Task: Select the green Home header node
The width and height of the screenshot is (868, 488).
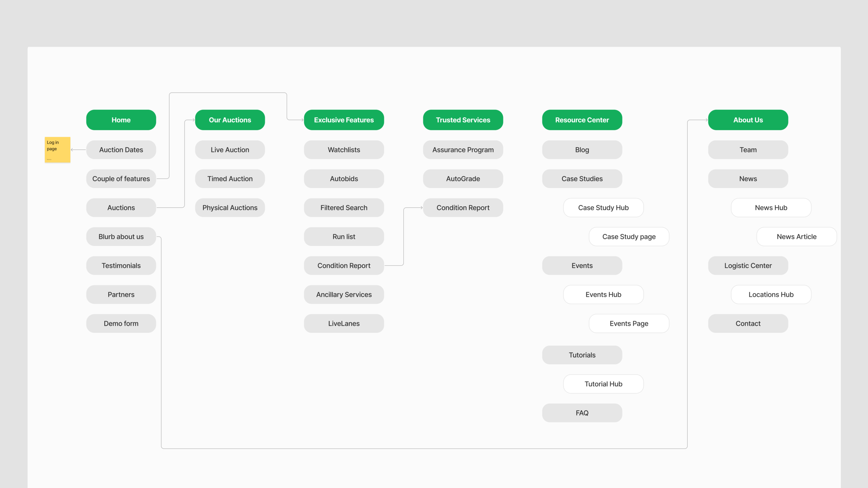Action: (121, 120)
